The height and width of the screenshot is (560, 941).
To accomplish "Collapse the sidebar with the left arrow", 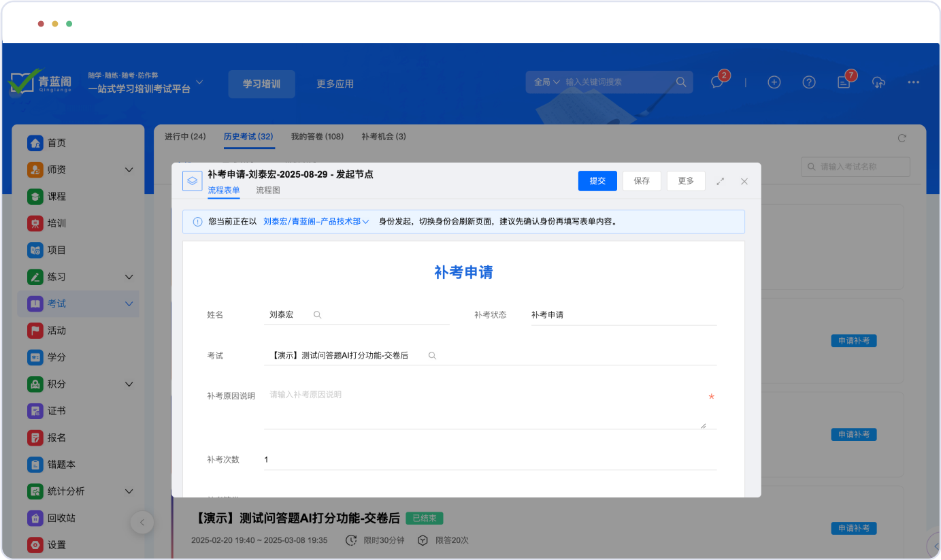I will pos(142,523).
